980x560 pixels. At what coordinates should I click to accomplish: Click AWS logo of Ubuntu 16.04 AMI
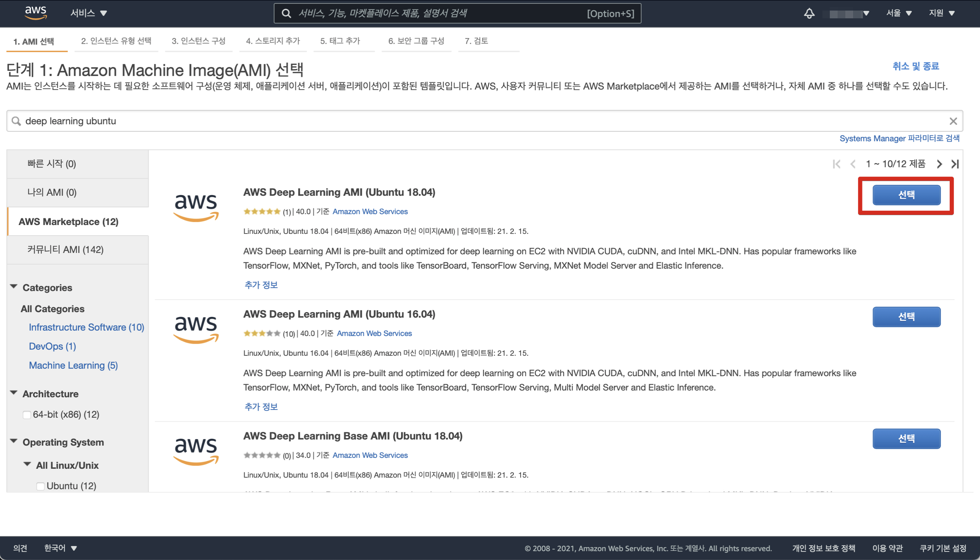pyautogui.click(x=196, y=329)
